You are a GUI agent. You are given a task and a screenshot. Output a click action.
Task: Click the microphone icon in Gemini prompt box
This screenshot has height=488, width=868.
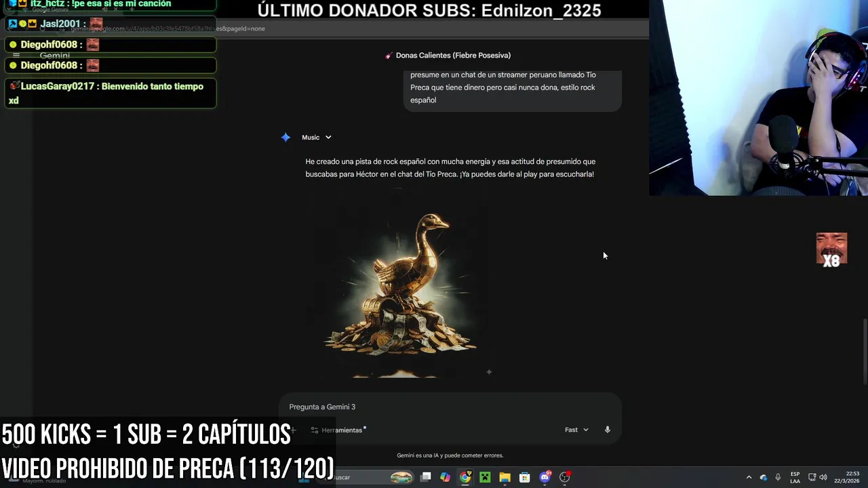[x=608, y=430]
